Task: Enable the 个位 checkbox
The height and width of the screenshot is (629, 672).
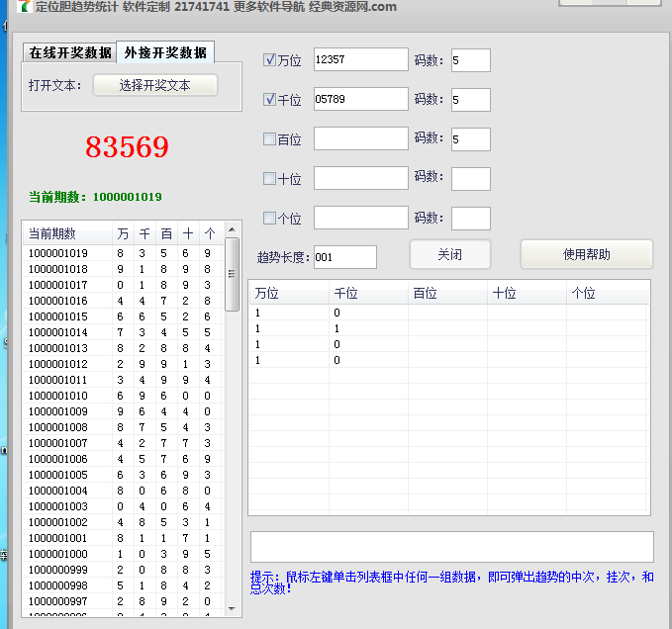Action: pos(269,218)
